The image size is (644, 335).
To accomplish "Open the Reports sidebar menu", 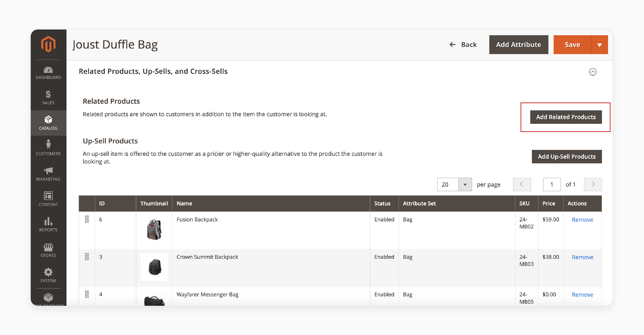I will [x=48, y=224].
